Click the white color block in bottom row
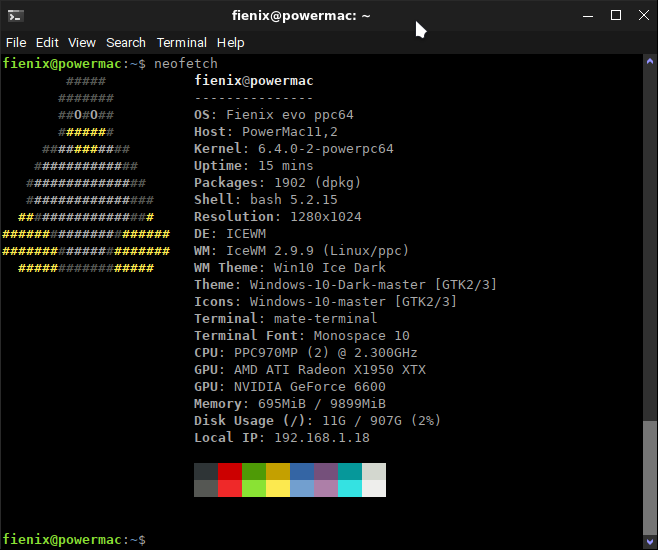658x550 pixels. pos(374,488)
